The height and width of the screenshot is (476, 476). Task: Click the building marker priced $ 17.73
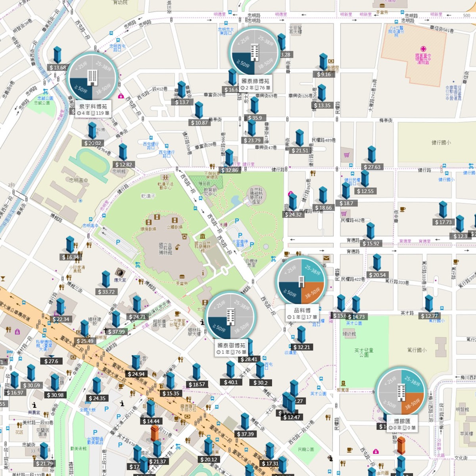coord(443,210)
